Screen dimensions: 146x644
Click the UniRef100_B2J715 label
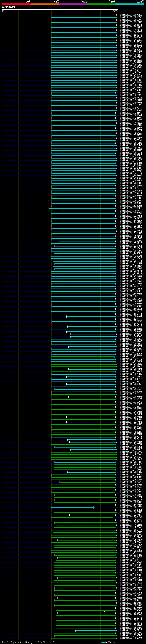click(x=131, y=354)
